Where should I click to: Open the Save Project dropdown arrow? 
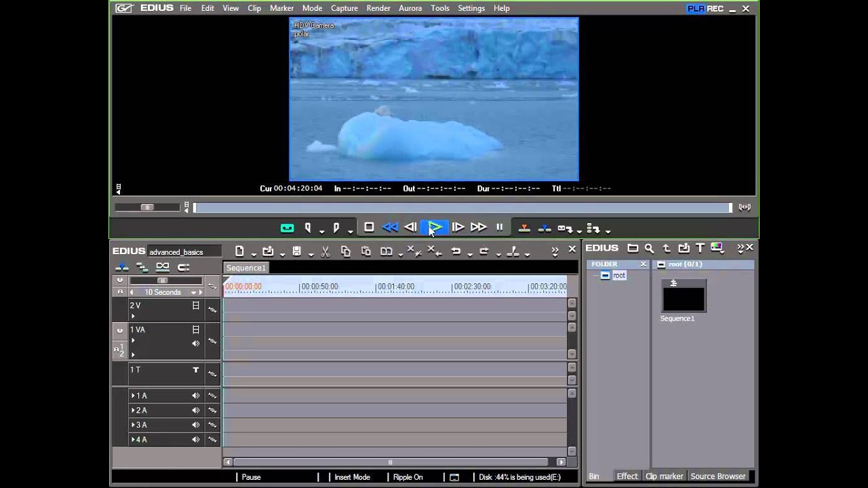[x=310, y=255]
